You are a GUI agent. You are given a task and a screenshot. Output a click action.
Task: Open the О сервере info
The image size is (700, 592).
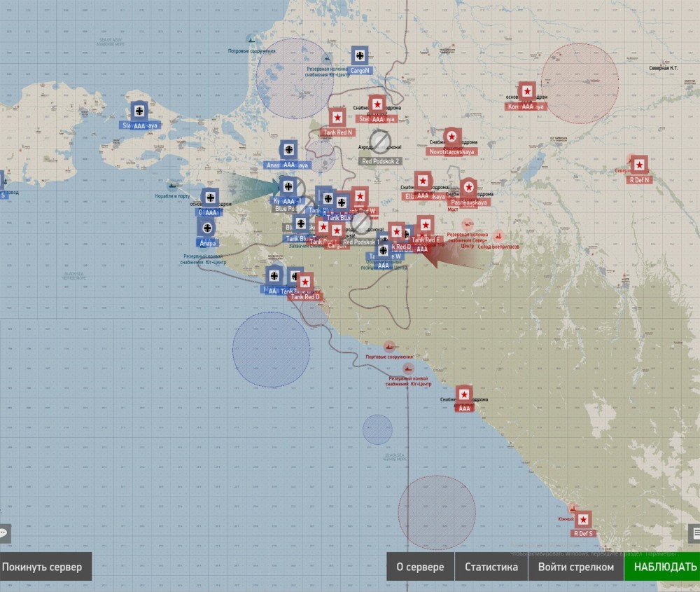pos(420,567)
